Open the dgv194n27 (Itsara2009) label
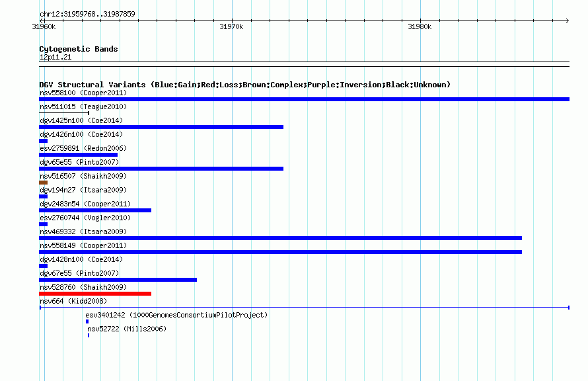The width and height of the screenshot is (588, 381). pyautogui.click(x=83, y=190)
